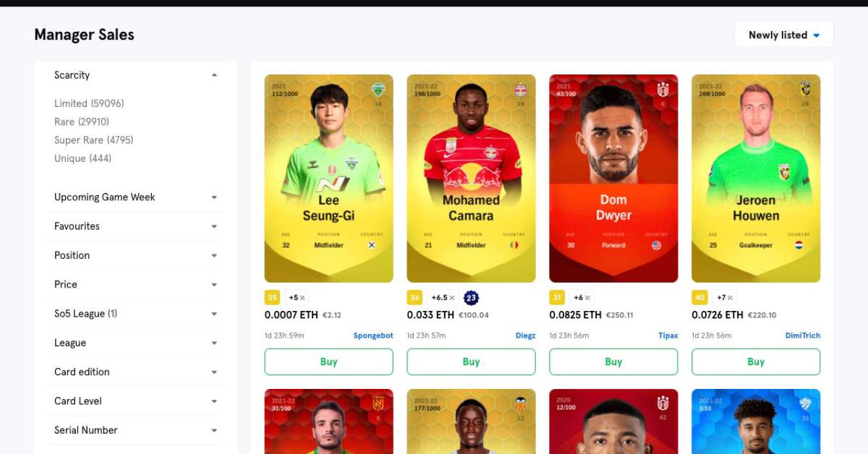
Task: Open the Jeroen Houwen card thumbnail
Action: 756,179
